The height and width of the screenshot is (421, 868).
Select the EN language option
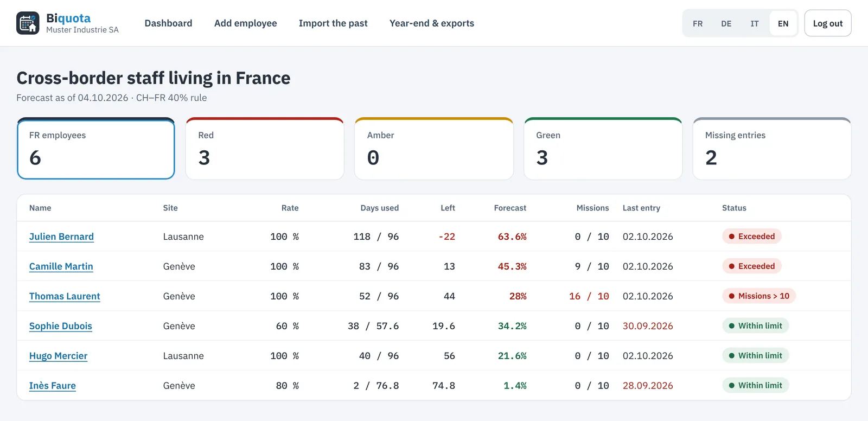(x=783, y=23)
